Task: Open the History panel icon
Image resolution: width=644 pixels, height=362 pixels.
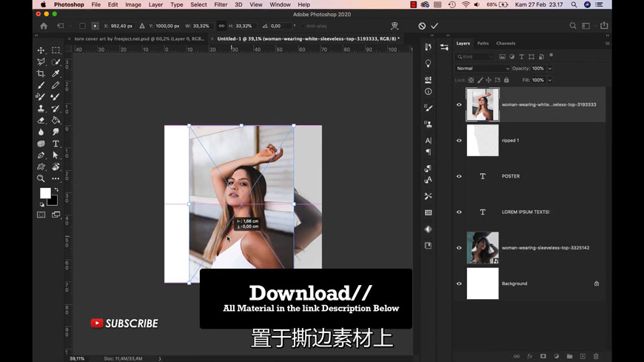Action: tap(429, 47)
